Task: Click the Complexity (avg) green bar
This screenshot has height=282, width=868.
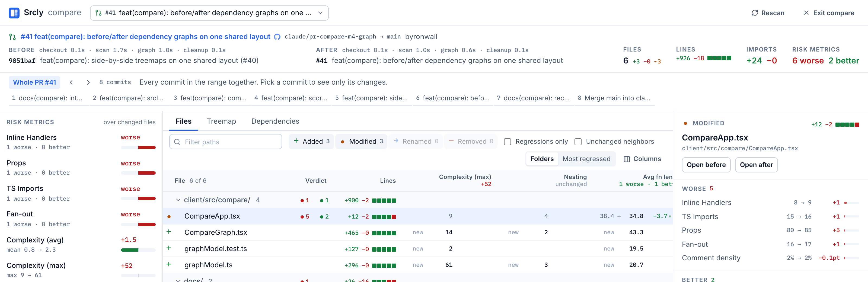Action: tap(130, 250)
